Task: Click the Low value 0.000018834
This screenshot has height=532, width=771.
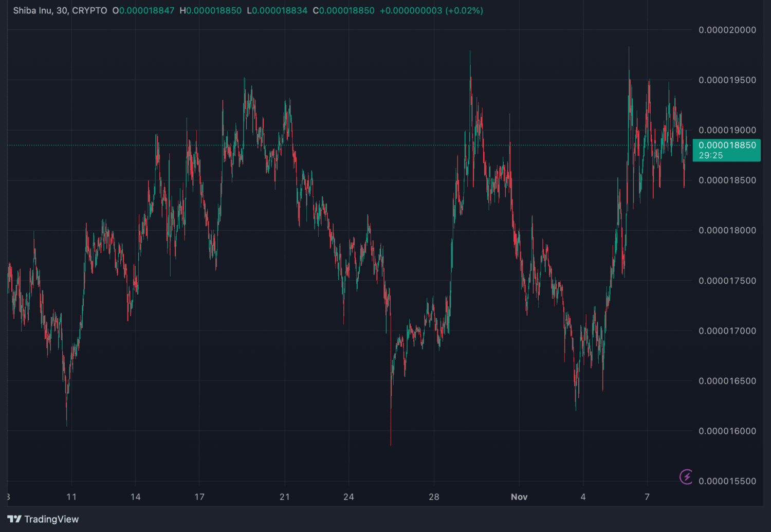Action: coord(280,11)
